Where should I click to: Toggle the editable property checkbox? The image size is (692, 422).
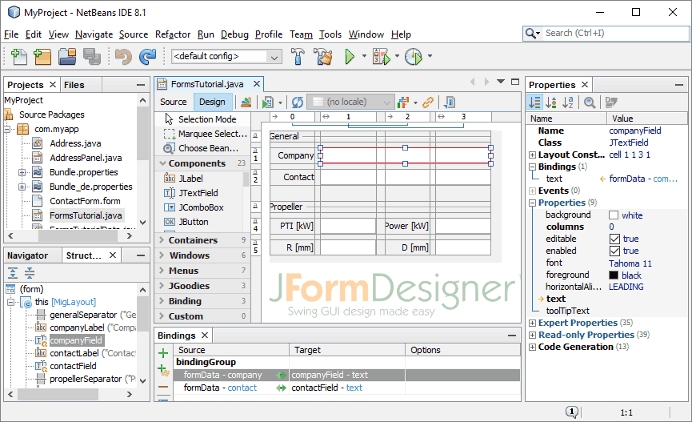point(614,239)
